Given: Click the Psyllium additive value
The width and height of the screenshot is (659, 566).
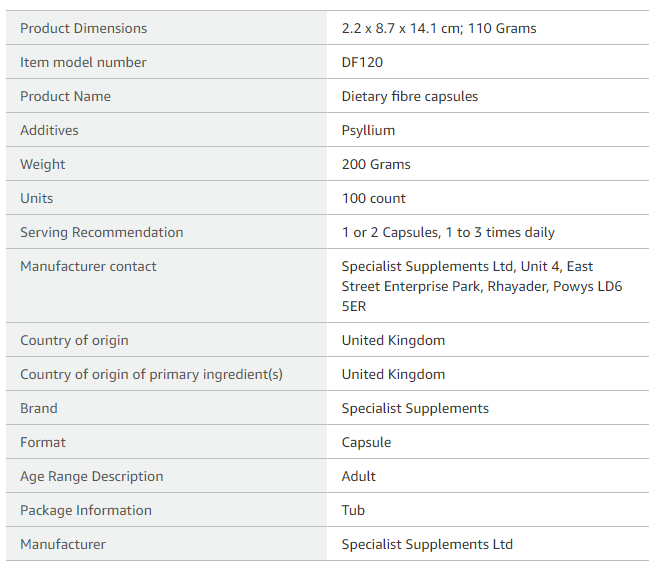Looking at the screenshot, I should click(368, 130).
